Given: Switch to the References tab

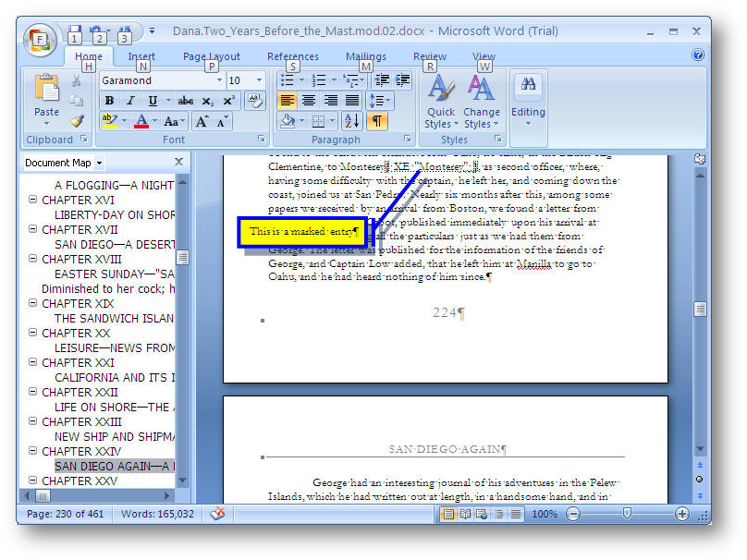Looking at the screenshot, I should coord(292,56).
